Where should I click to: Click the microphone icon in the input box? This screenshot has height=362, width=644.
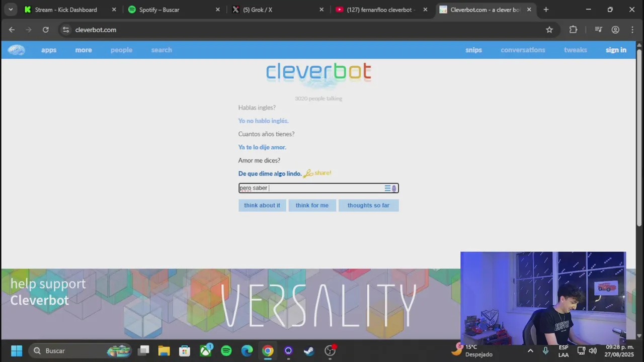point(394,188)
